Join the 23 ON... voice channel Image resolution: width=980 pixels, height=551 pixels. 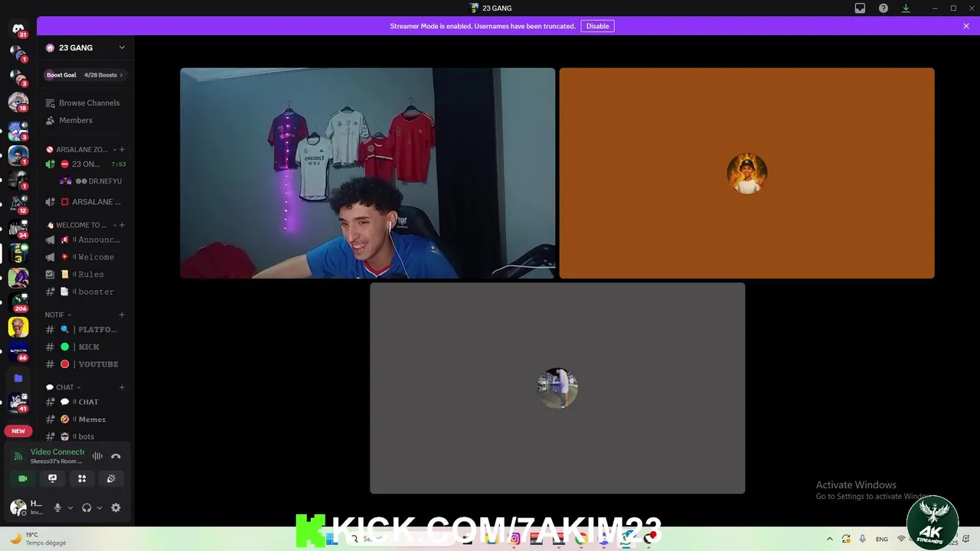[x=85, y=165]
